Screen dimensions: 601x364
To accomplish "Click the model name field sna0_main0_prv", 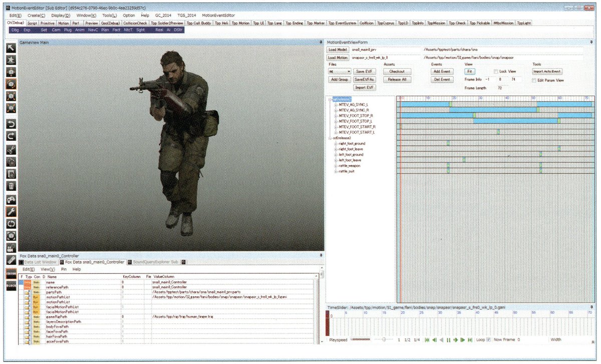I will tap(386, 50).
